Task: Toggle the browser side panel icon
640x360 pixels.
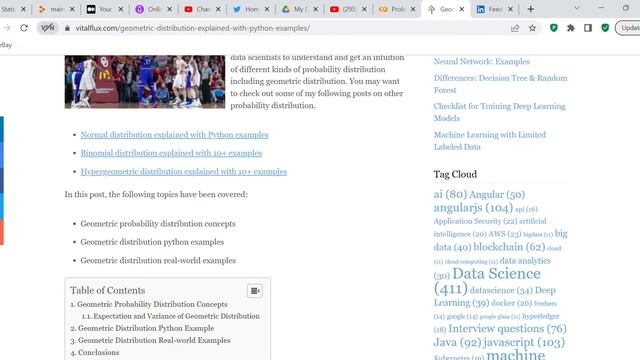Action: [x=588, y=28]
